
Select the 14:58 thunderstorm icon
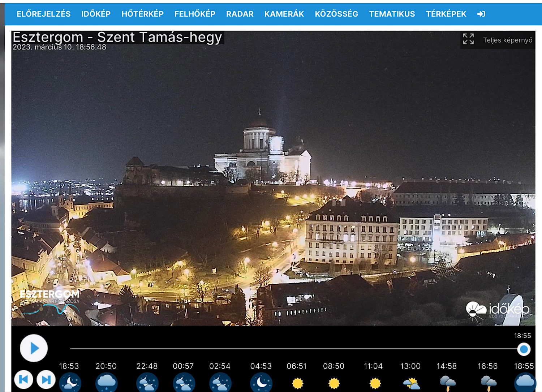pos(448,383)
